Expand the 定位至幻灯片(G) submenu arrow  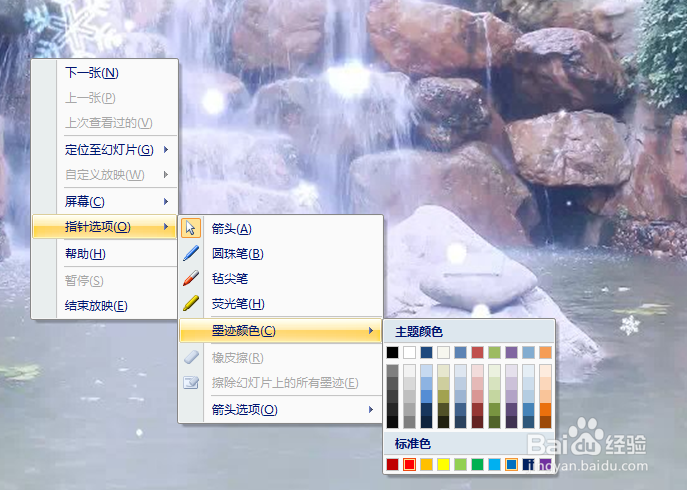point(166,150)
